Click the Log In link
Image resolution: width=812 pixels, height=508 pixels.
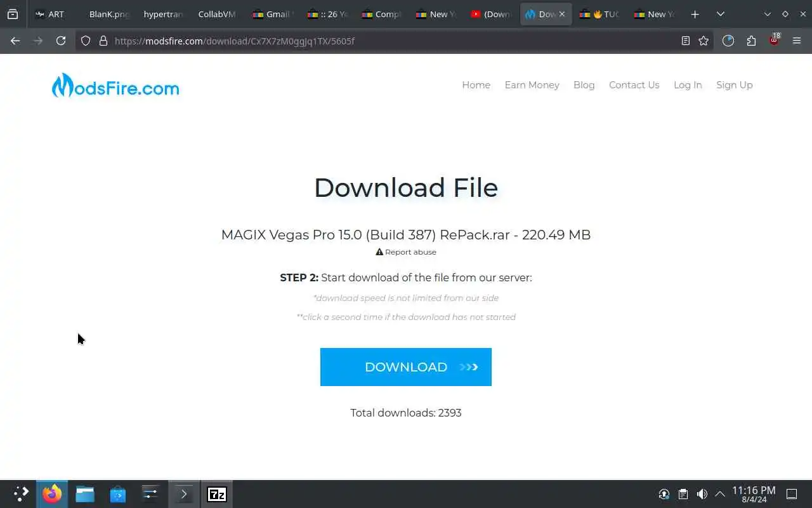pos(688,85)
